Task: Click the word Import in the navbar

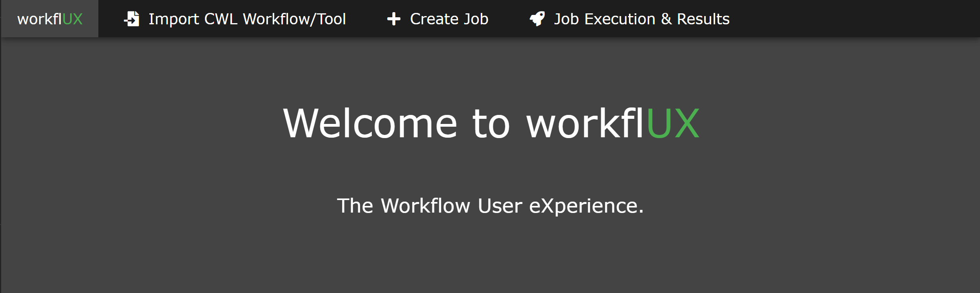Action: 174,19
